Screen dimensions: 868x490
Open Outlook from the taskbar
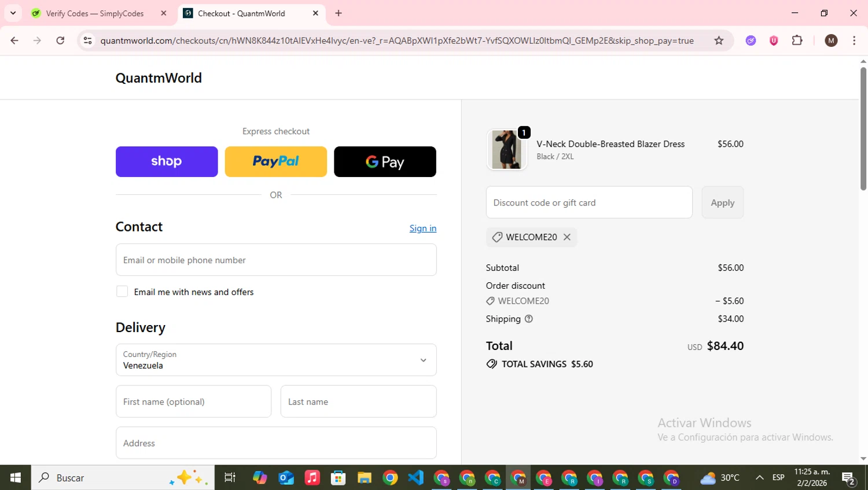pyautogui.click(x=286, y=478)
